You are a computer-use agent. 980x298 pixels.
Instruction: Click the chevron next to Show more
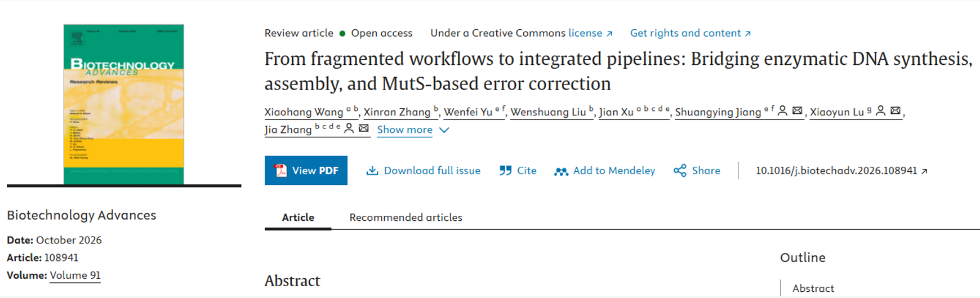click(444, 130)
